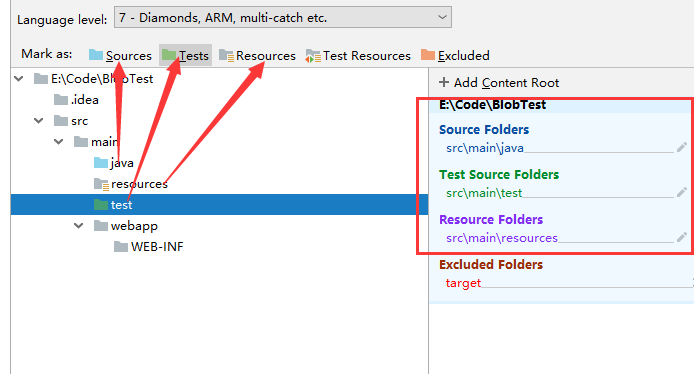Collapse the src folder node
This screenshot has height=374, width=694.
point(39,121)
